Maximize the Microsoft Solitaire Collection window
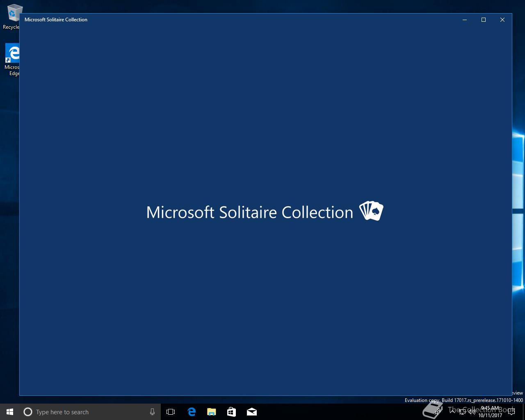525x420 pixels. [484, 20]
